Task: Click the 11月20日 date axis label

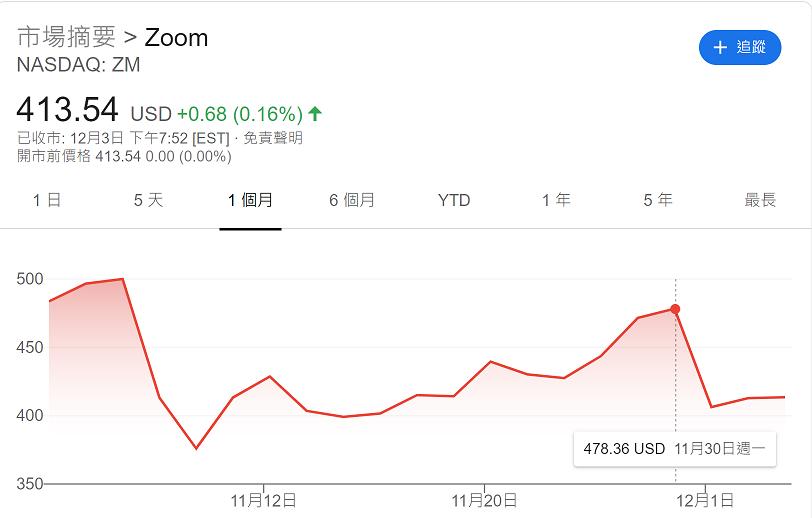Action: (485, 499)
